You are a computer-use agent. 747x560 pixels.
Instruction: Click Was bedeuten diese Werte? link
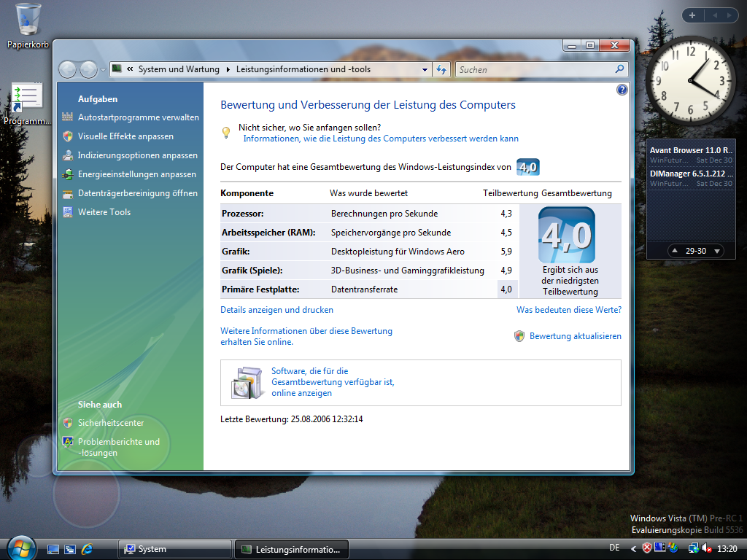pos(569,310)
